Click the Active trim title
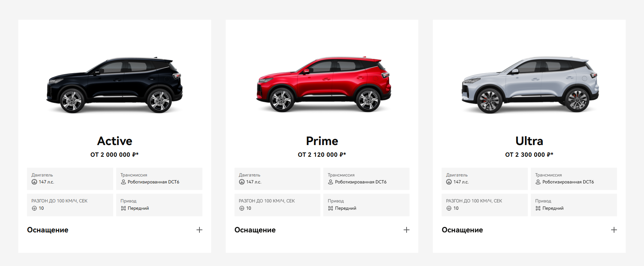 point(115,141)
